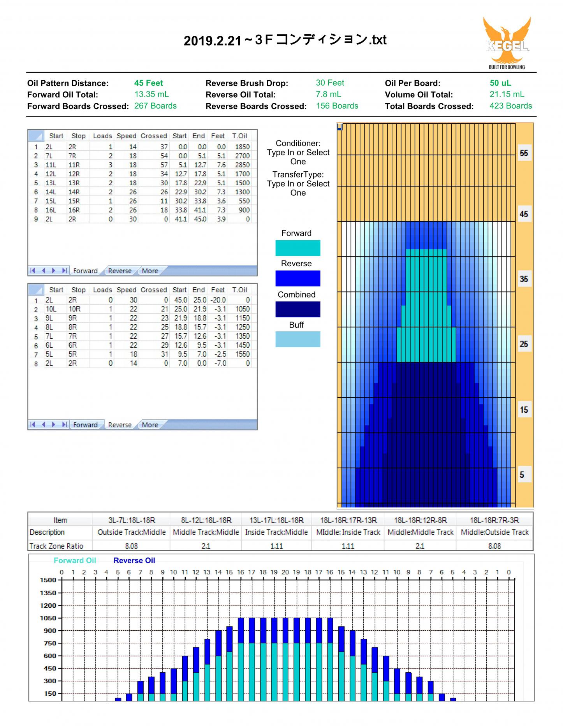563x728 pixels.
Task: Click the T.Oil column header in upper table
Action: pyautogui.click(x=240, y=136)
